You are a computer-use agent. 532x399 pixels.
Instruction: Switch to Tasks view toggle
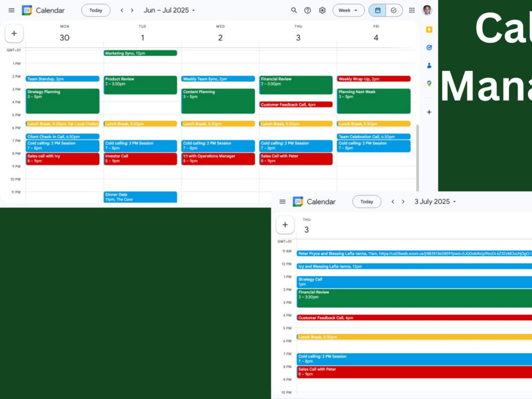[x=394, y=11]
